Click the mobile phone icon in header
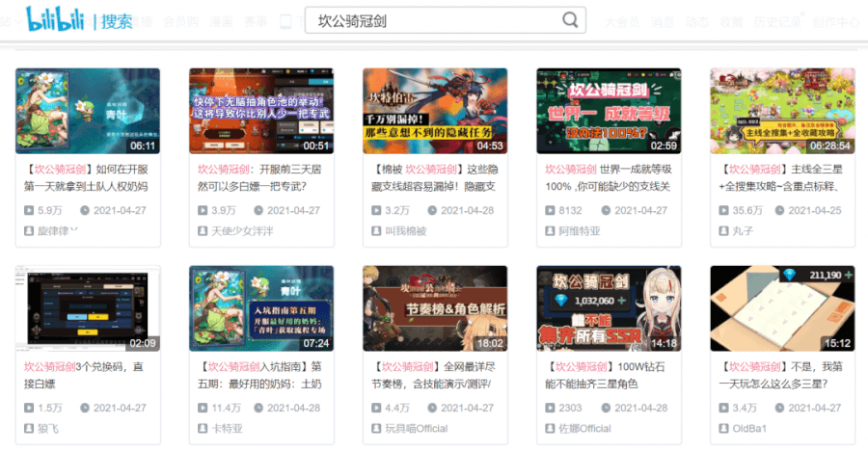Viewport: 868px width, 451px height. [x=285, y=21]
